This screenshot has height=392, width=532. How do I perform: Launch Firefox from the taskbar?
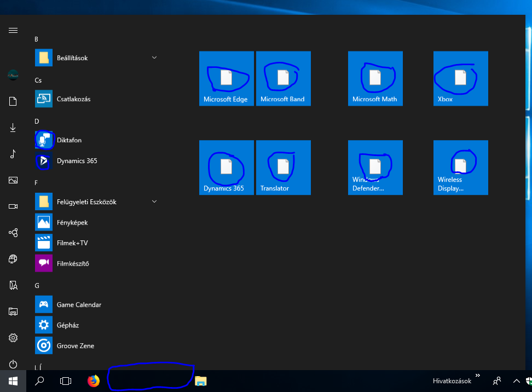[x=93, y=381]
